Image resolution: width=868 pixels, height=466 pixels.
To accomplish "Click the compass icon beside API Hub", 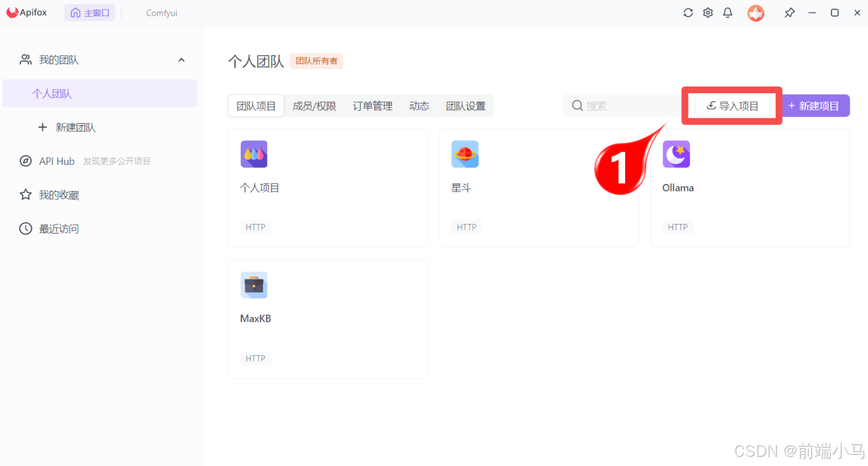I will [x=26, y=161].
